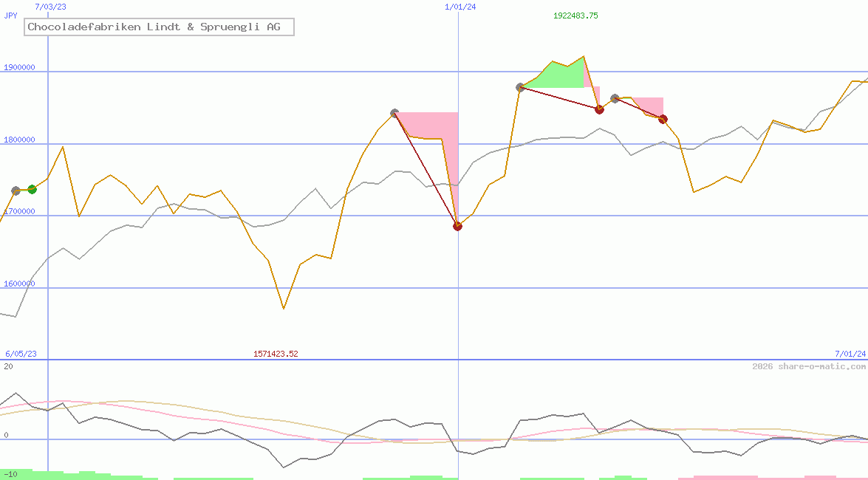Click the JPY currency label
Viewport: 868px width, 480px height.
(x=10, y=16)
